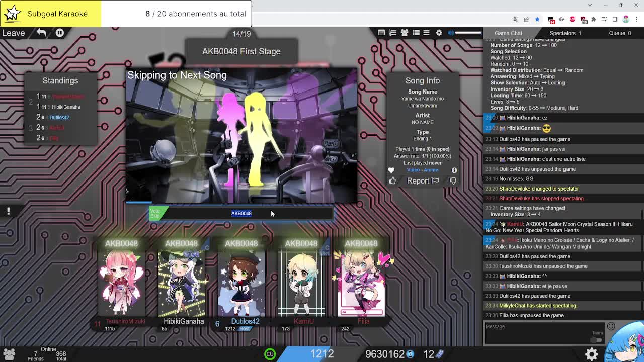Open the browser media control icon
Image resolution: width=644 pixels, height=362 pixels.
point(604,20)
